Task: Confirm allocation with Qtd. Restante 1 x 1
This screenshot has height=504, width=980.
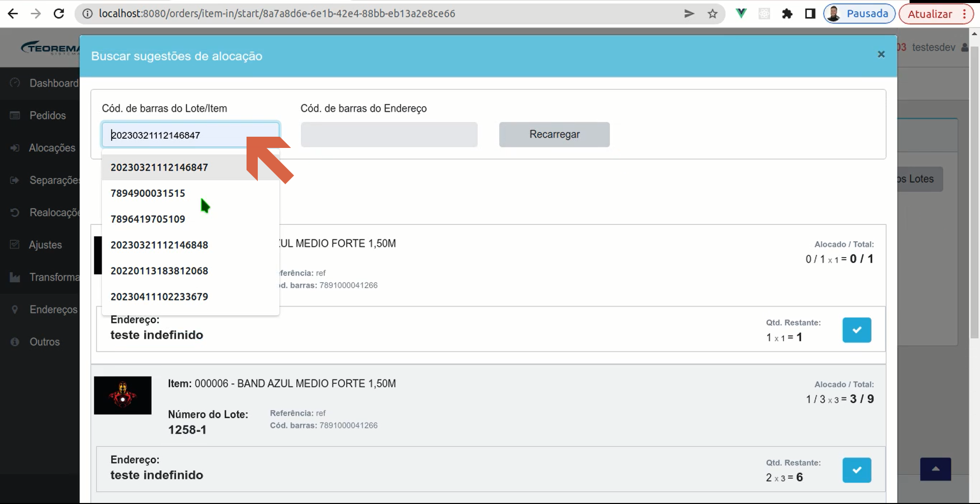Action: (856, 330)
